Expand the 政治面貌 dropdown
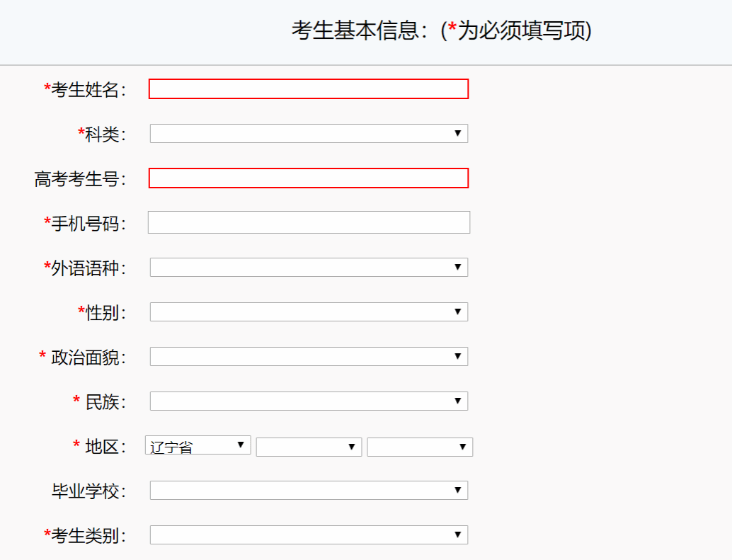This screenshot has height=560, width=732. point(308,357)
